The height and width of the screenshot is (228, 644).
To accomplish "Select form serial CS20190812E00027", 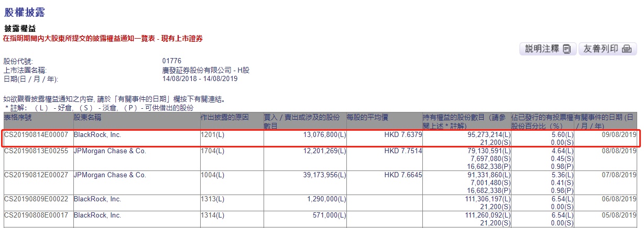I will coord(36,175).
